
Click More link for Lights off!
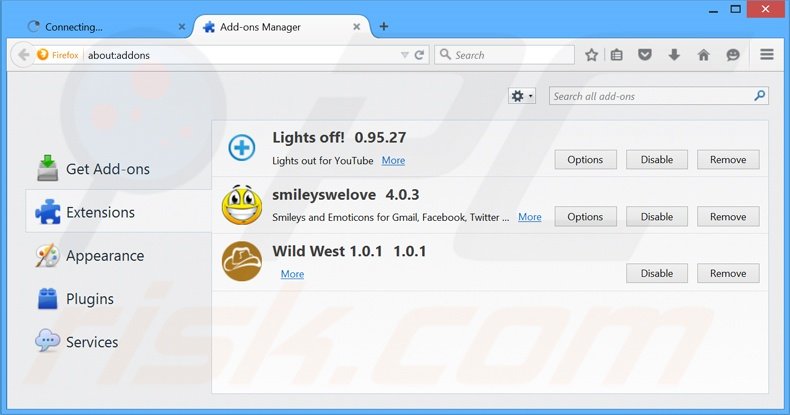pyautogui.click(x=393, y=160)
